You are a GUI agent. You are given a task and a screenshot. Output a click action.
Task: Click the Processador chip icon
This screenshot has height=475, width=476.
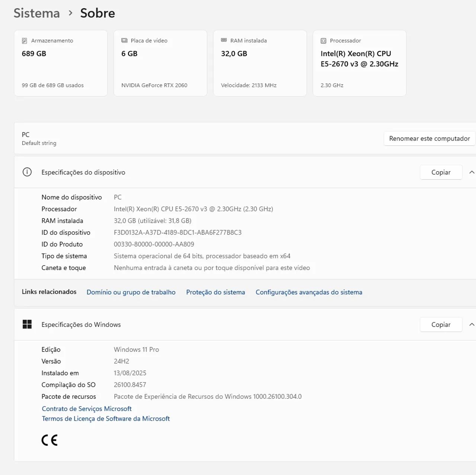(324, 41)
